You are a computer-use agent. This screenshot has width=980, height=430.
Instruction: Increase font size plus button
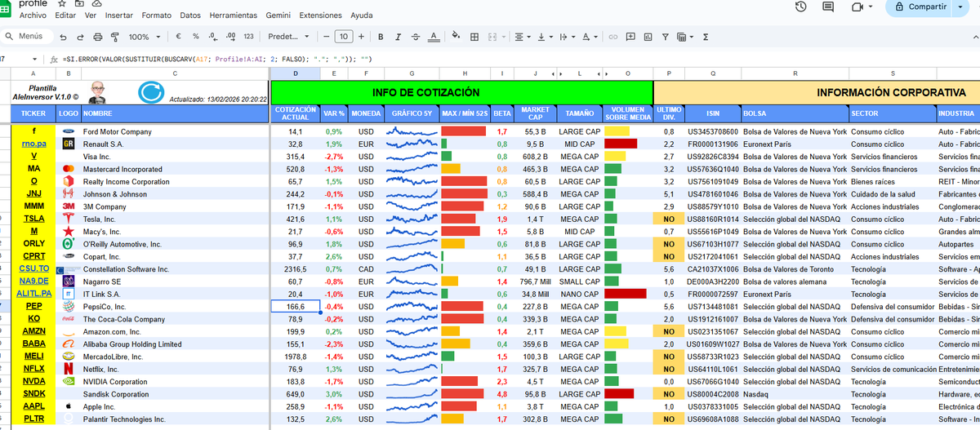click(x=362, y=37)
